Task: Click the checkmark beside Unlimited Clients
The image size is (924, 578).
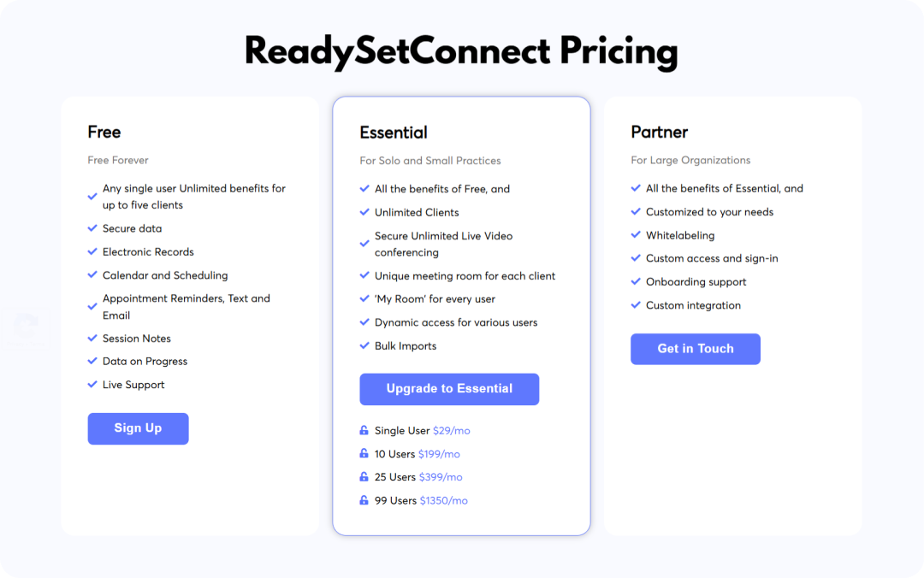Action: click(x=364, y=212)
